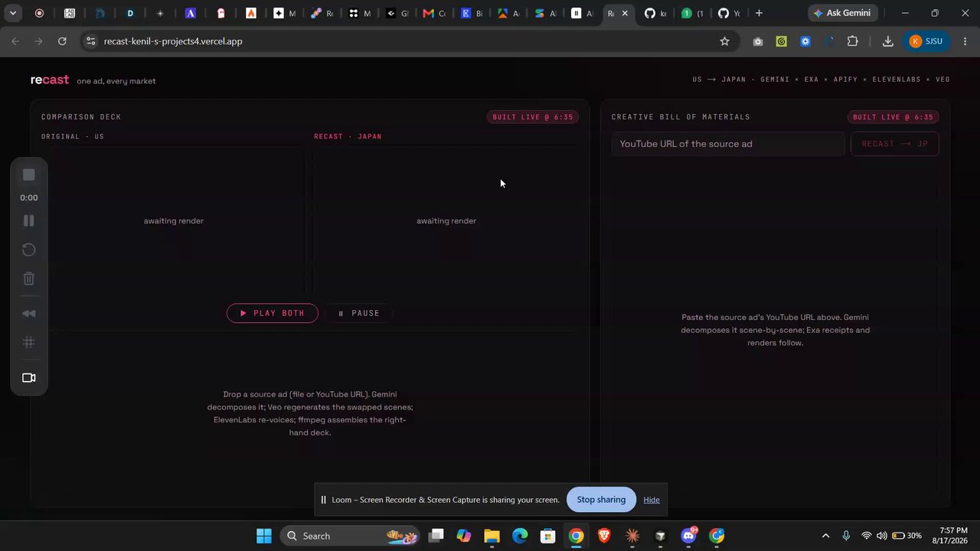This screenshot has height=551, width=980.
Task: Click the Ask Gemini button
Action: (x=844, y=13)
